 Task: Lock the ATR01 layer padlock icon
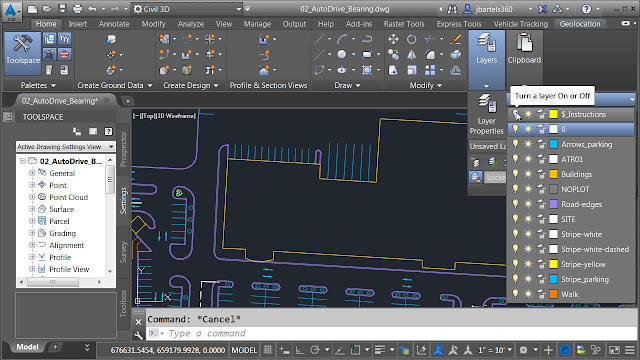click(x=541, y=159)
